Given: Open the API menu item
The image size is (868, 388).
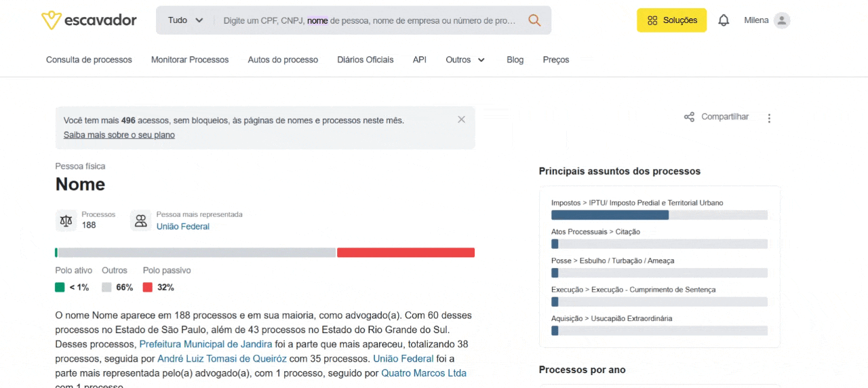Looking at the screenshot, I should [x=420, y=60].
